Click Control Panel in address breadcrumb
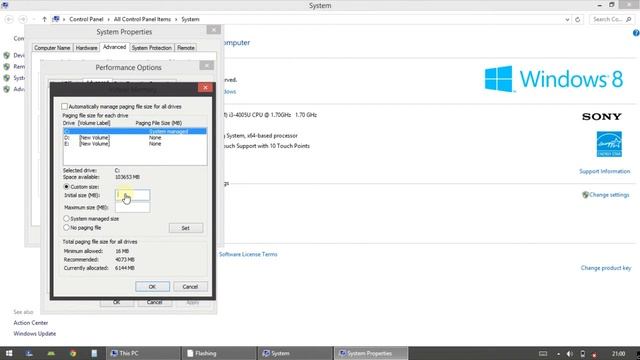The height and width of the screenshot is (360, 640). click(x=86, y=19)
